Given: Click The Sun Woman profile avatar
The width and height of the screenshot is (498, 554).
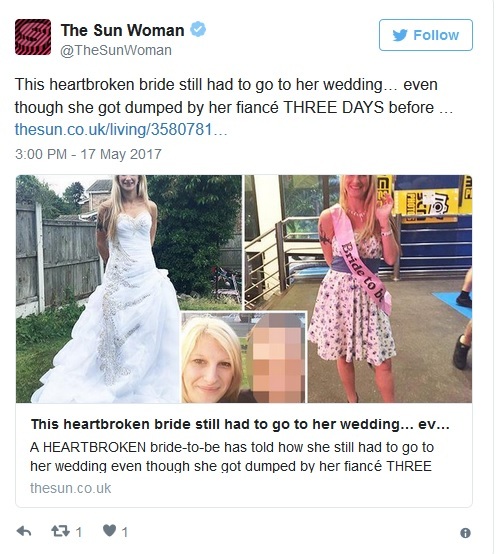Looking at the screenshot, I should 33,37.
